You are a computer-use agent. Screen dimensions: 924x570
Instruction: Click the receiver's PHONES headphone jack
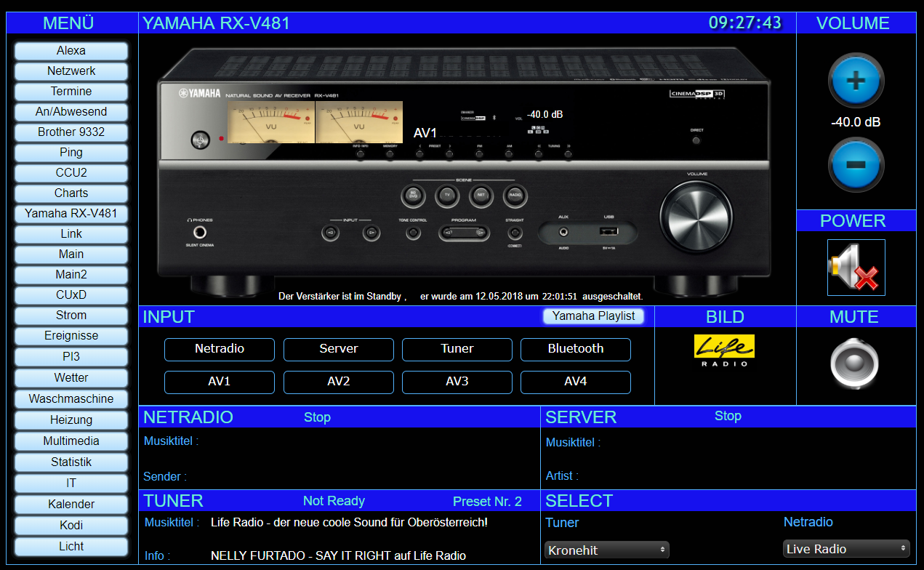point(199,233)
